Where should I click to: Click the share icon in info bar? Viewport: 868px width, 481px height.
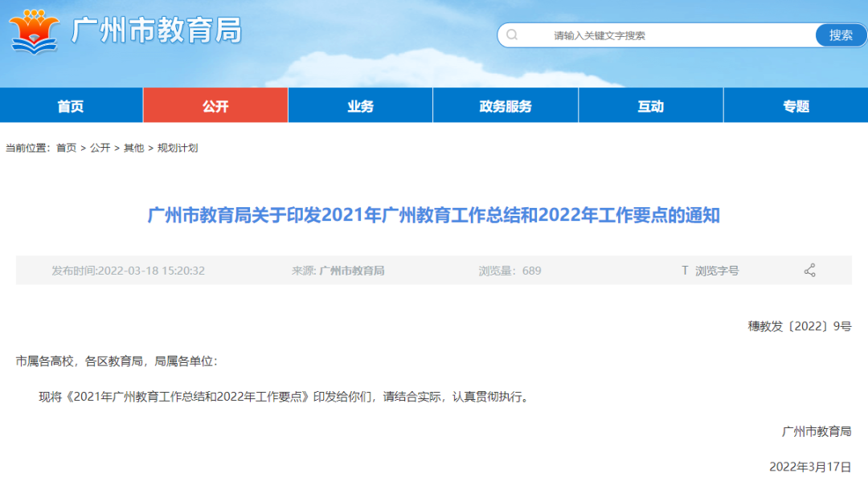point(809,271)
